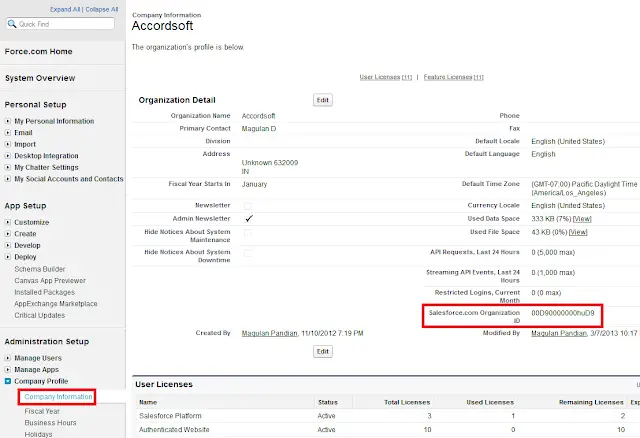This screenshot has width=640, height=438.
Task: Expand My Social Accounts and Contacts arrow
Action: tap(8, 179)
